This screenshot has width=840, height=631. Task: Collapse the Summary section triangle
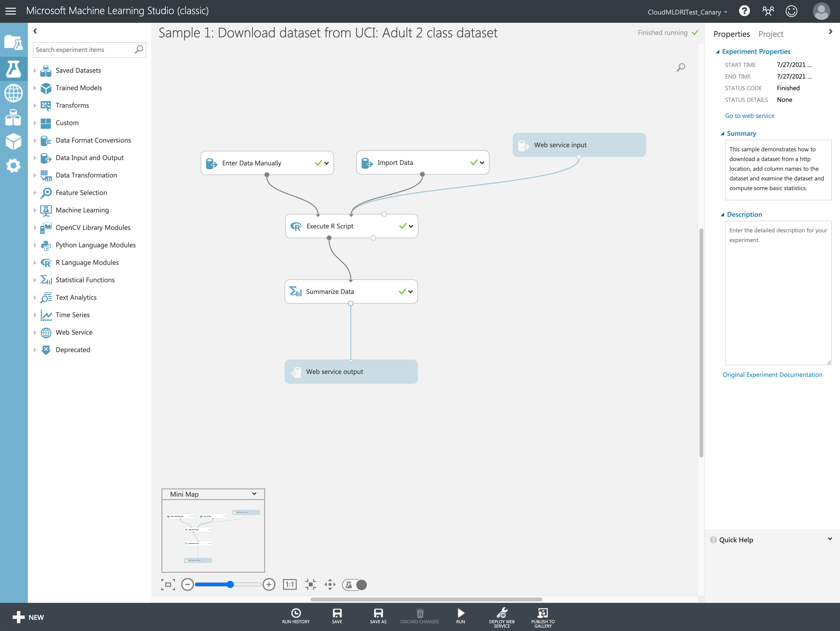click(722, 134)
